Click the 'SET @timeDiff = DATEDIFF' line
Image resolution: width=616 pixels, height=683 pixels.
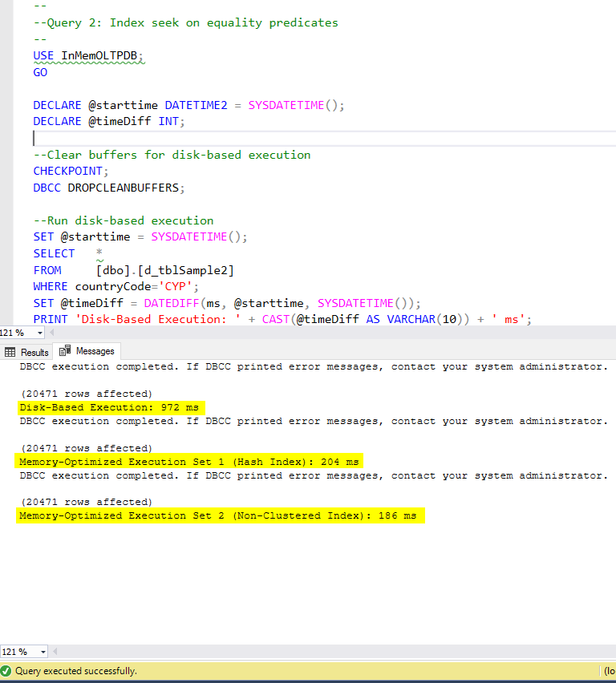227,303
